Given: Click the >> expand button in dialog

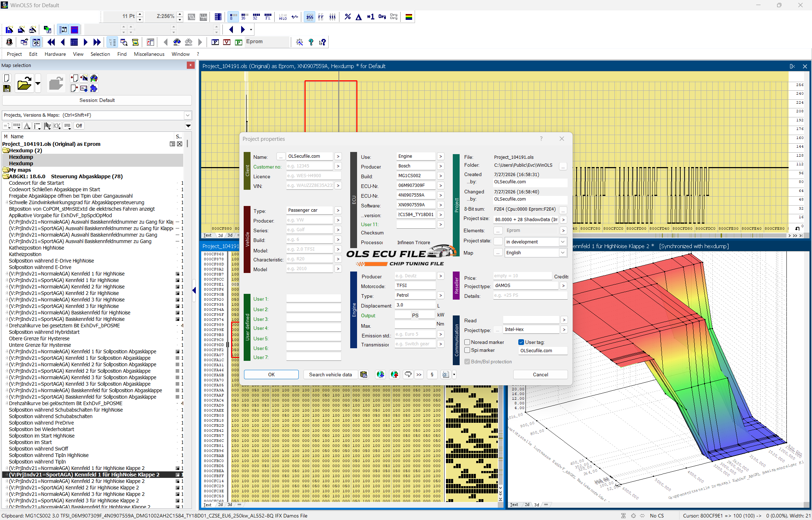Looking at the screenshot, I should pyautogui.click(x=419, y=375).
